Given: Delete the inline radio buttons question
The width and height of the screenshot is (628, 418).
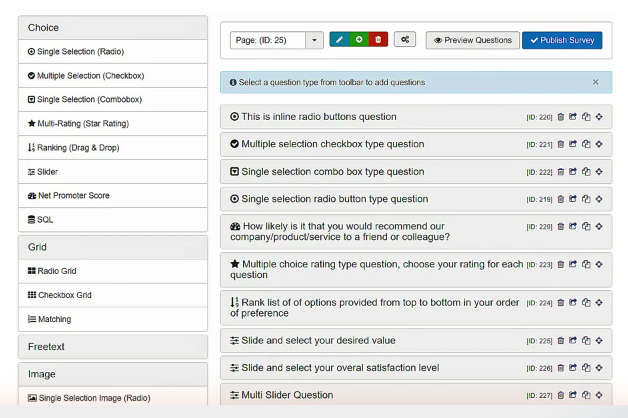Looking at the screenshot, I should [561, 117].
